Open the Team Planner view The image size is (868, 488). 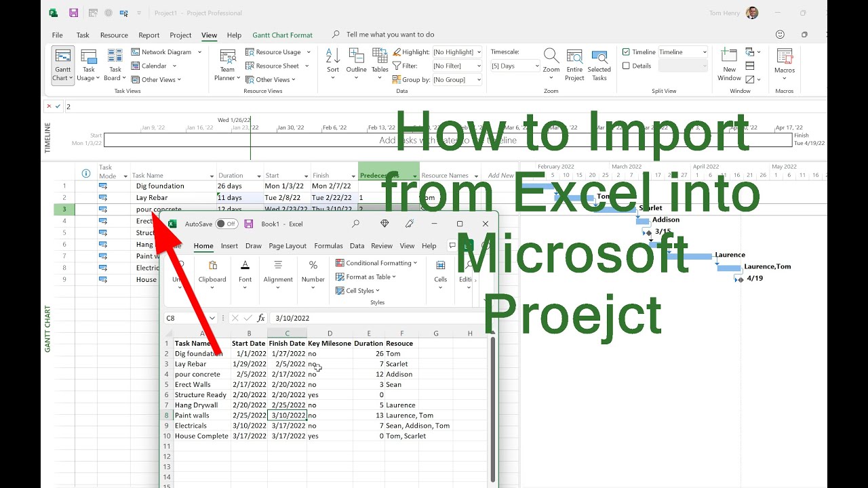(227, 65)
